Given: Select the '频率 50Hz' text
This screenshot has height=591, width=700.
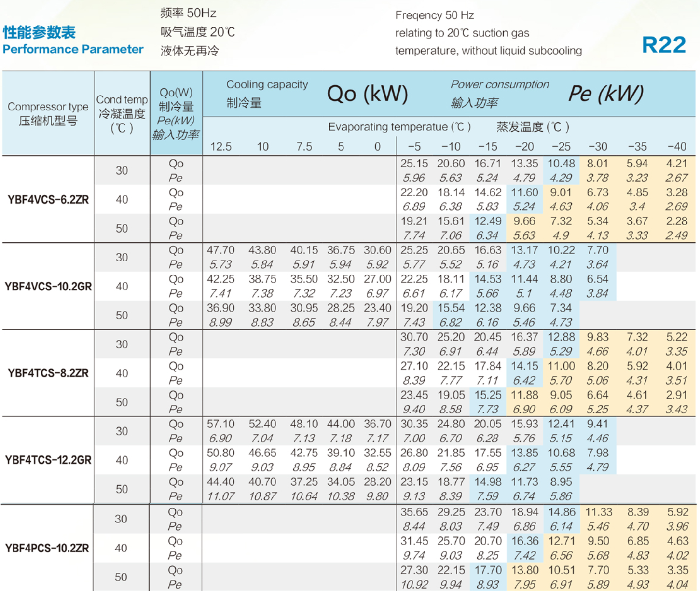Looking at the screenshot, I should [x=188, y=13].
